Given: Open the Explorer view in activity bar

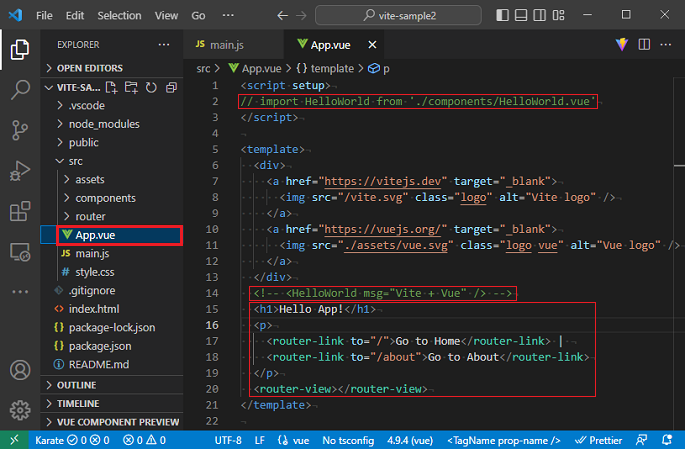Looking at the screenshot, I should (x=20, y=49).
